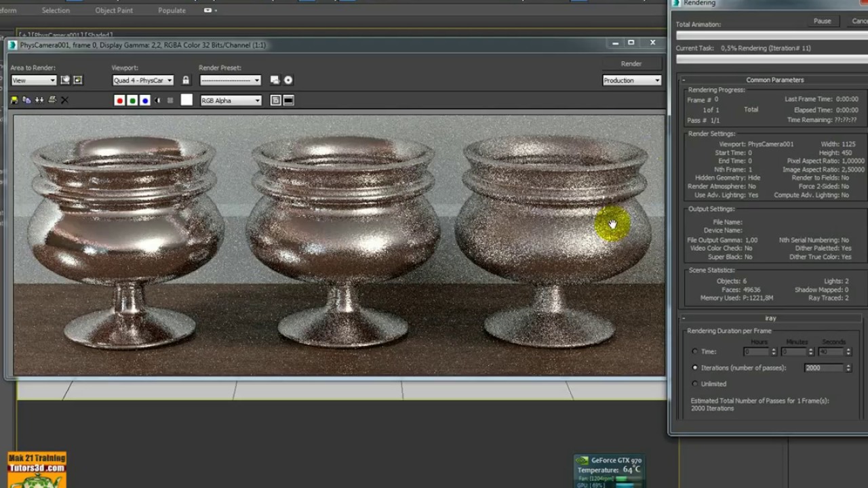
Task: Toggle the green channel button
Action: point(132,100)
